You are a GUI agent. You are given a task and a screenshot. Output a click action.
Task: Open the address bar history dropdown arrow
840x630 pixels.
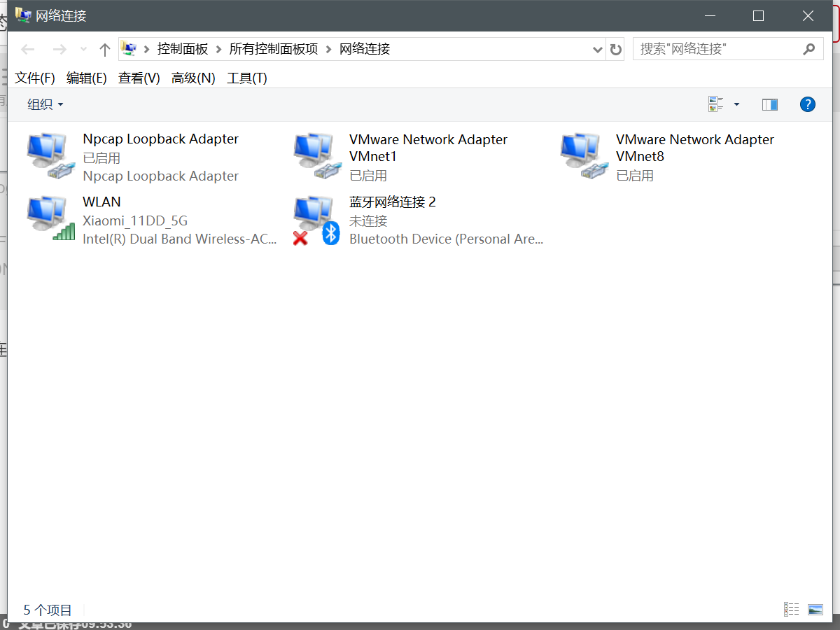597,48
